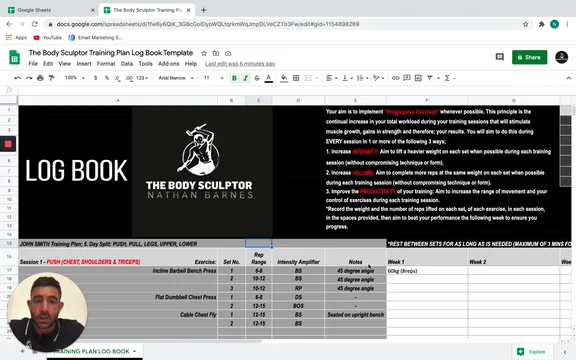The image size is (576, 360).
Task: Open the functions menu
Action: (x=449, y=78)
